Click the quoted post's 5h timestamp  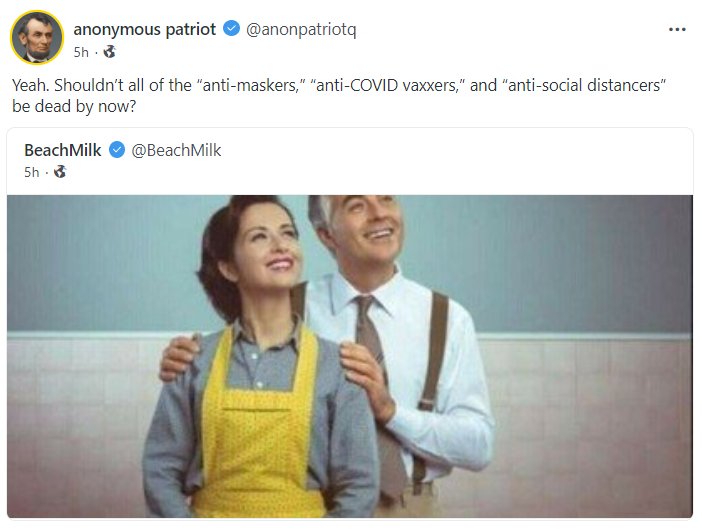tap(32, 172)
